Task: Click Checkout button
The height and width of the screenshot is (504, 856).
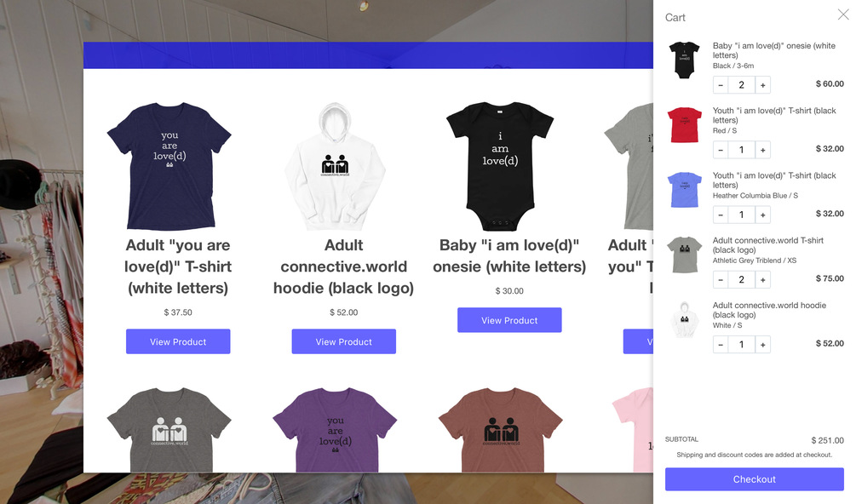Action: click(754, 479)
